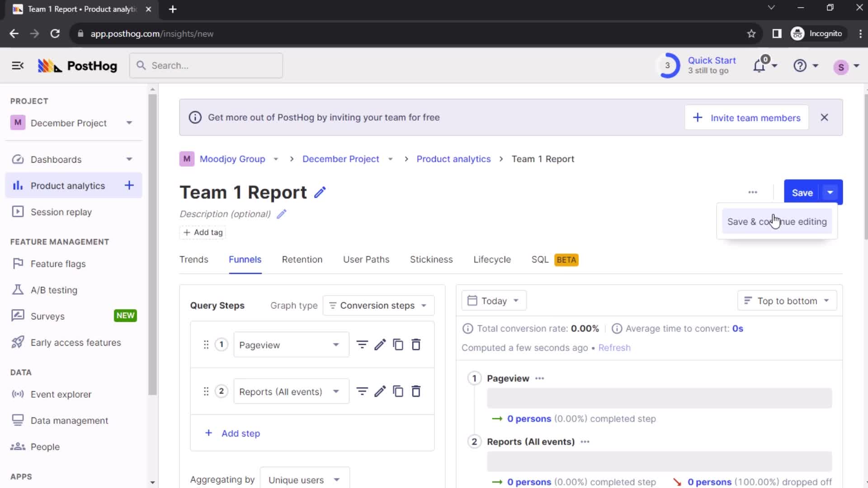Switch to the Trends tab
868x488 pixels.
(x=194, y=259)
